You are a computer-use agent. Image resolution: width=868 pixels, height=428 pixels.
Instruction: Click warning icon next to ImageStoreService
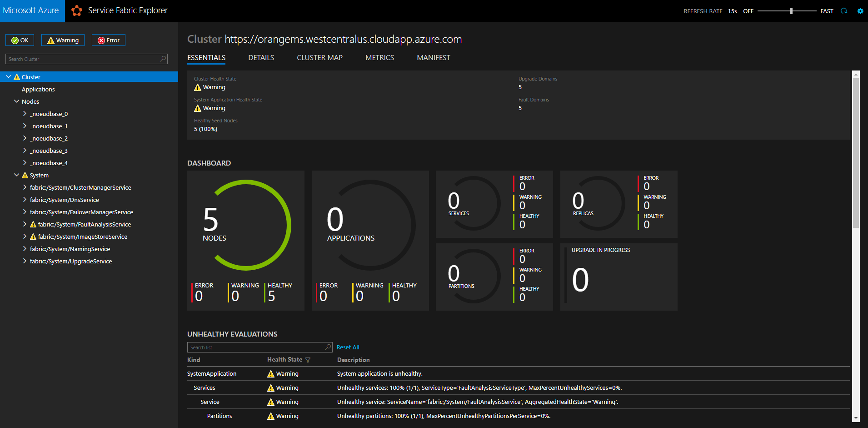click(33, 237)
